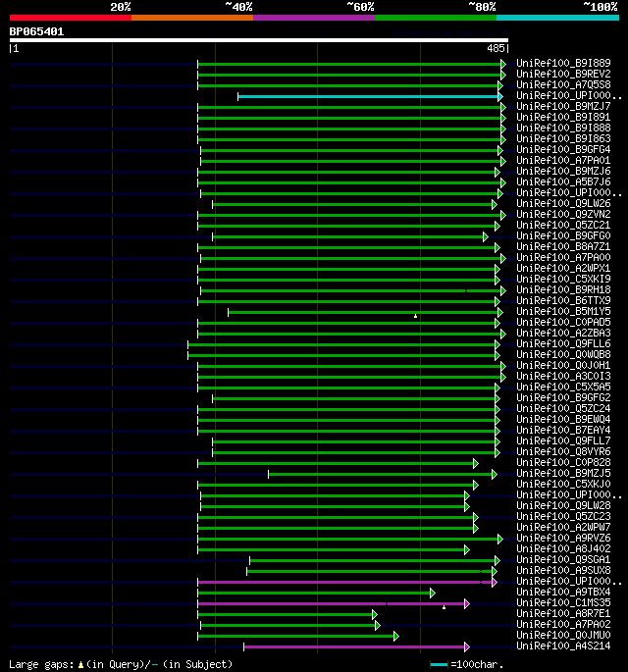Click the arrowhead ending the UniRef100_A9TBX4 bar

pyautogui.click(x=433, y=594)
